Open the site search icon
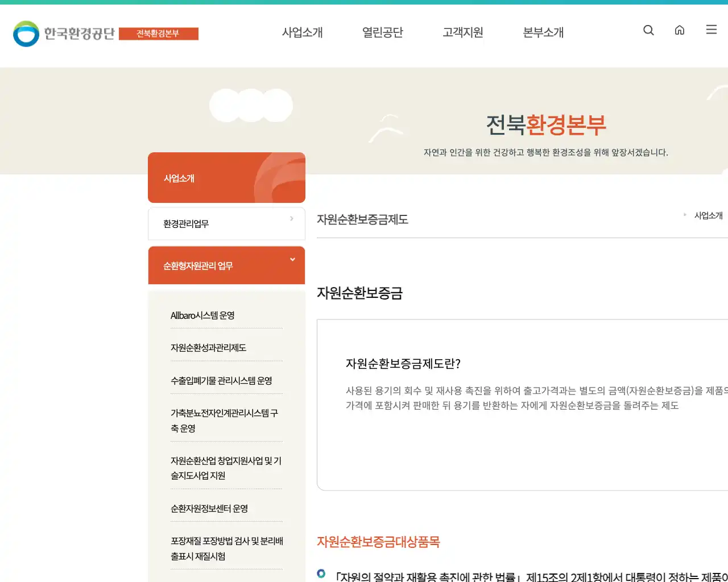The height and width of the screenshot is (582, 728). click(x=648, y=30)
